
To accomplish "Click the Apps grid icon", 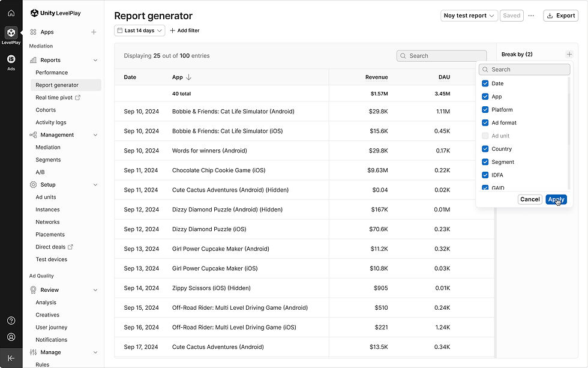I will click(x=34, y=32).
